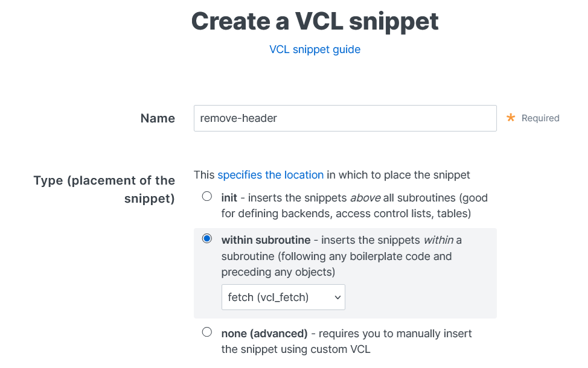Follow the specifies the location link
This screenshot has width=588, height=368.
click(270, 175)
